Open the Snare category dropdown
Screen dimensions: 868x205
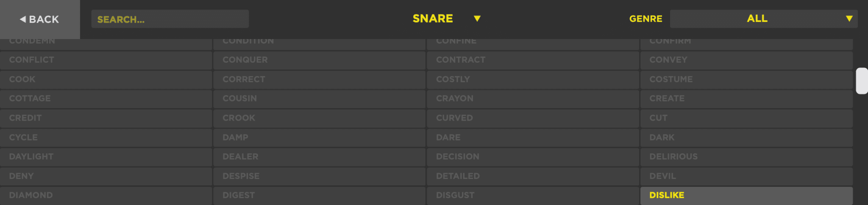433,19
